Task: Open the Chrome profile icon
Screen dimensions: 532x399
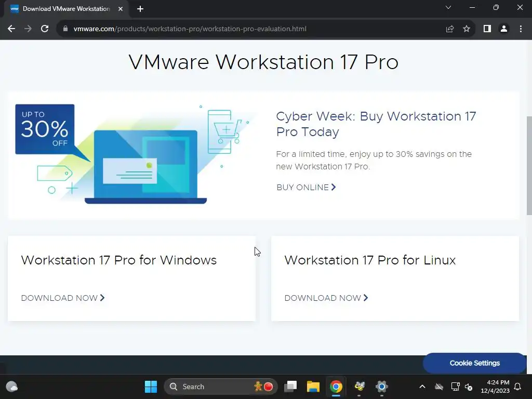Action: [504, 29]
